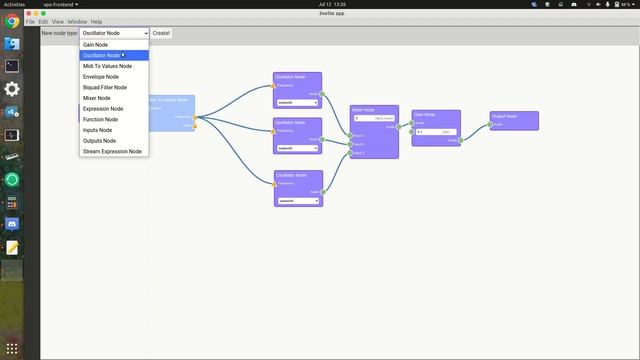Click Activities in the top bar
This screenshot has height=360, width=640.
click(14, 4)
